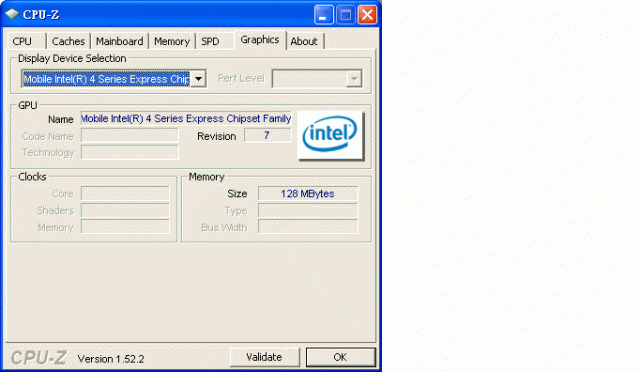
Task: Click the Shaders clock field
Action: 125,210
